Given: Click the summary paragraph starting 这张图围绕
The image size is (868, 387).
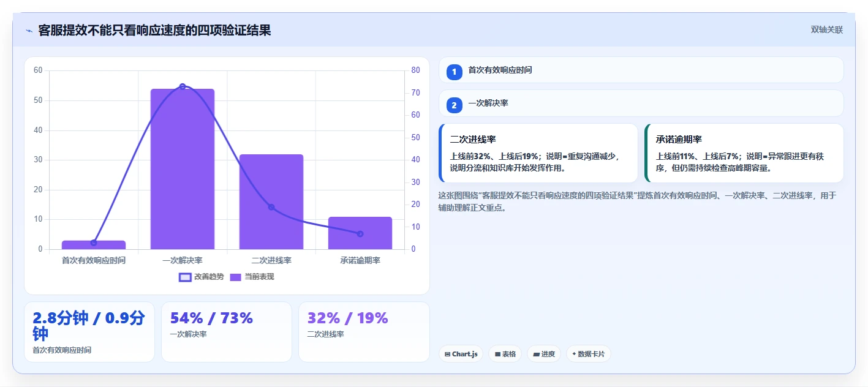Looking at the screenshot, I should tap(637, 201).
